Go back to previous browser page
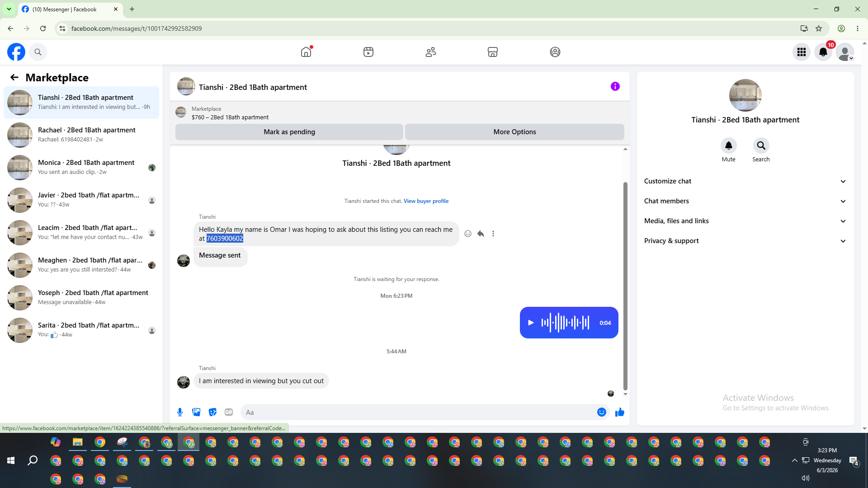This screenshot has width=868, height=488. [x=10, y=28]
